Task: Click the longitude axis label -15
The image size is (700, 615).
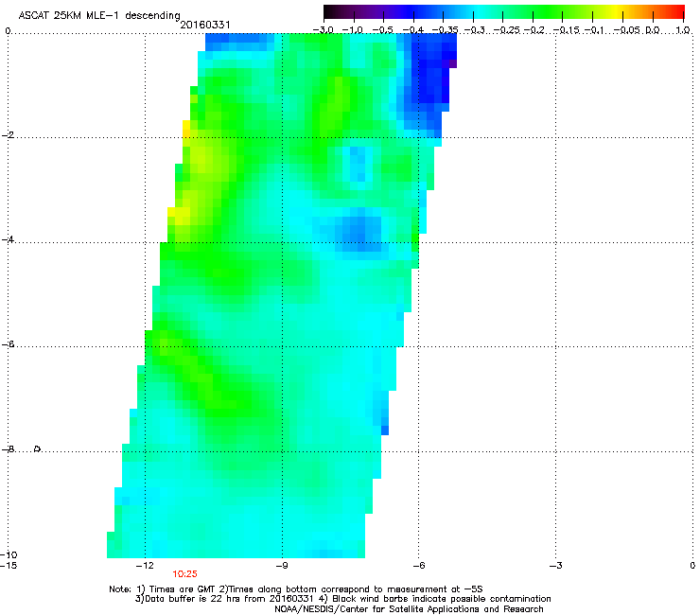Action: pos(9,566)
